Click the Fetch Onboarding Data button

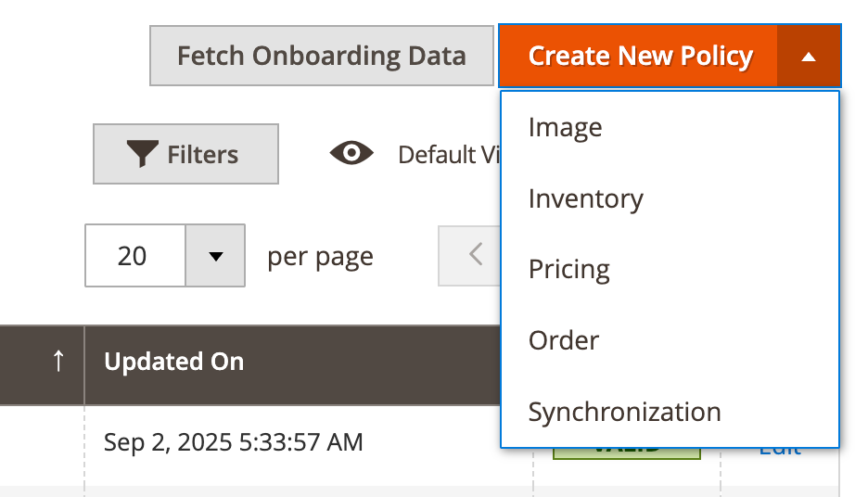321,56
